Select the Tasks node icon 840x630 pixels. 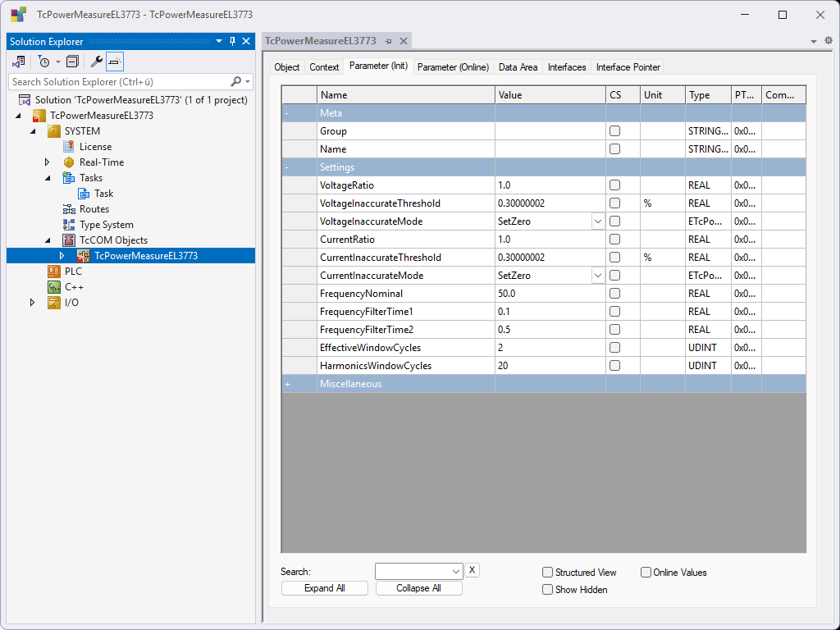click(69, 178)
